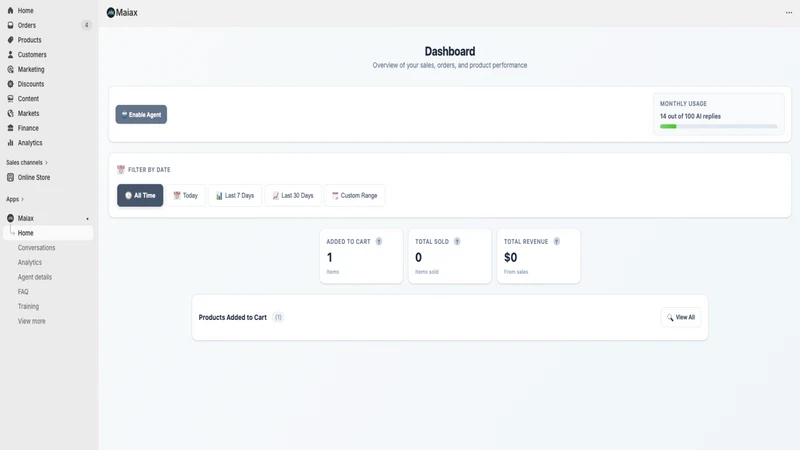This screenshot has height=450, width=800.
Task: Click the Enable Agent button
Action: tap(141, 114)
